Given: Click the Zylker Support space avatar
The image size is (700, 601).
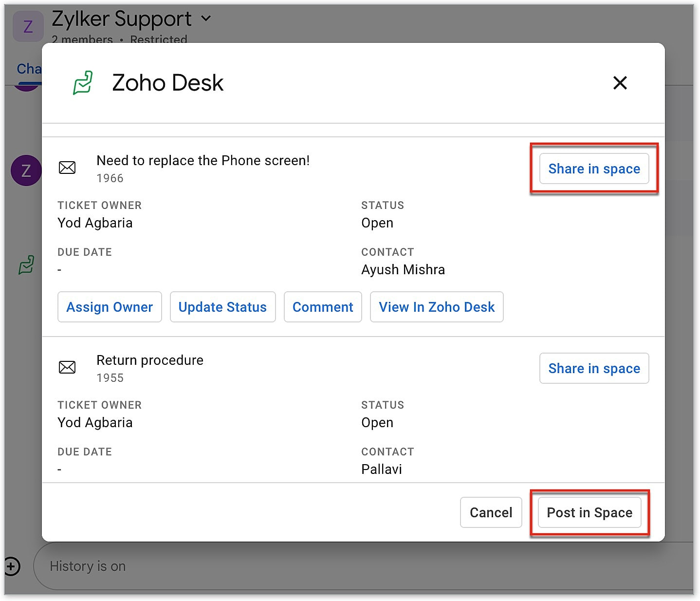Looking at the screenshot, I should [x=28, y=26].
